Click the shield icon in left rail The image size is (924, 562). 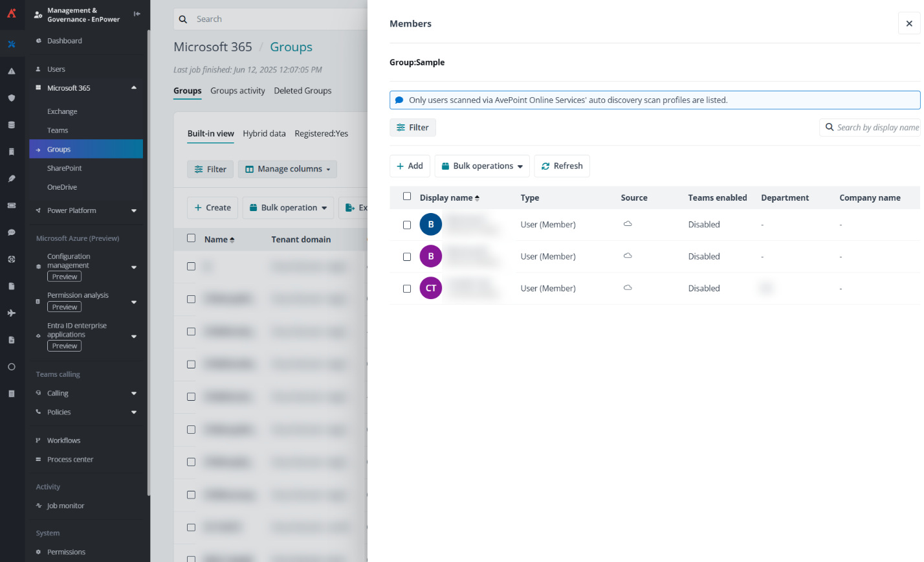click(12, 98)
